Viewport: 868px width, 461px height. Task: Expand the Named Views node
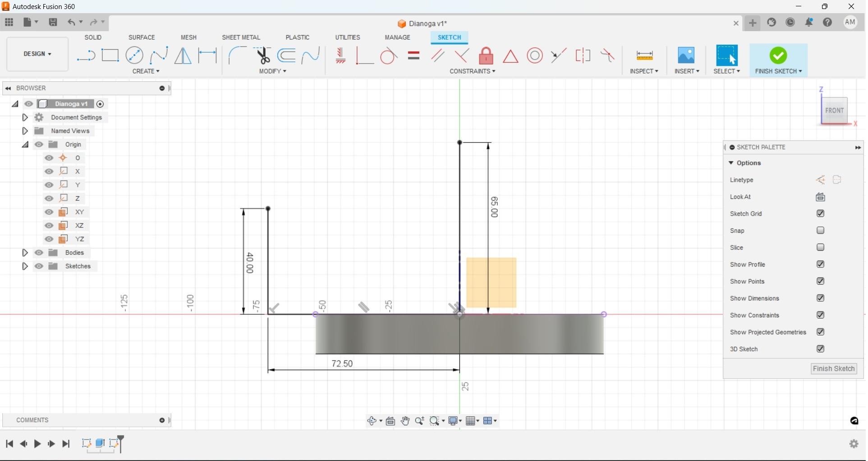click(x=25, y=131)
